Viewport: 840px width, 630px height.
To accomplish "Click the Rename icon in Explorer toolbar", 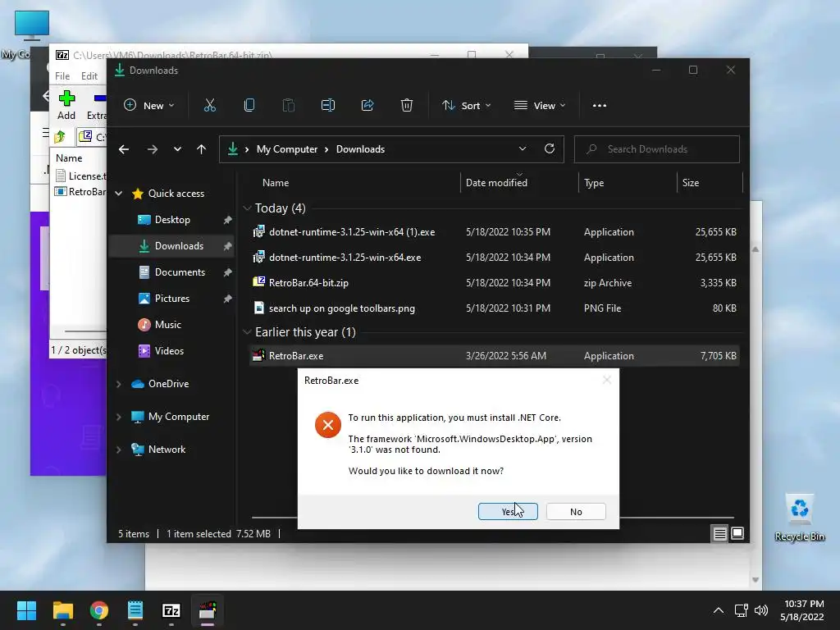I will (x=328, y=106).
